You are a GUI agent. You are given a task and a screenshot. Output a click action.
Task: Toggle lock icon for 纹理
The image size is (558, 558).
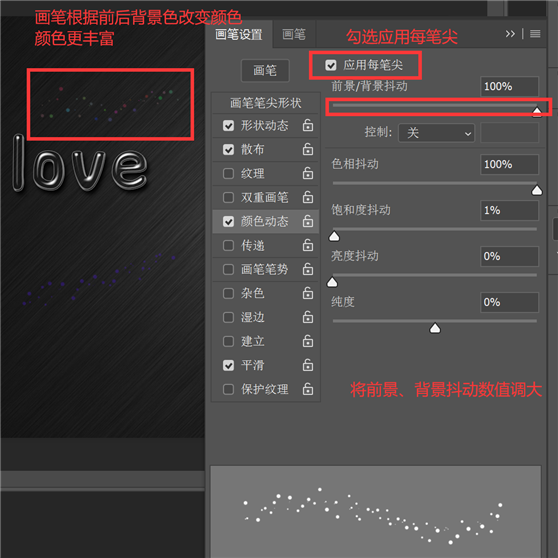point(308,173)
